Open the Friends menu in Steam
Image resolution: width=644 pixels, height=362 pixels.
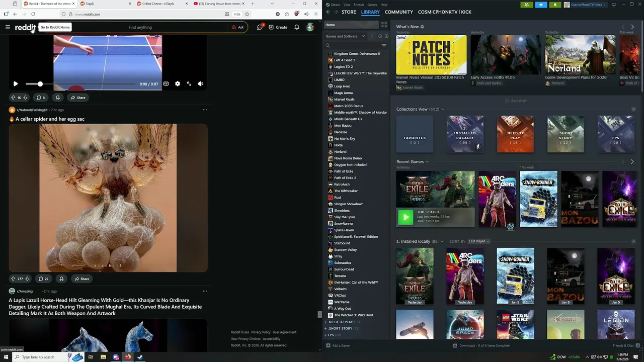point(359,5)
